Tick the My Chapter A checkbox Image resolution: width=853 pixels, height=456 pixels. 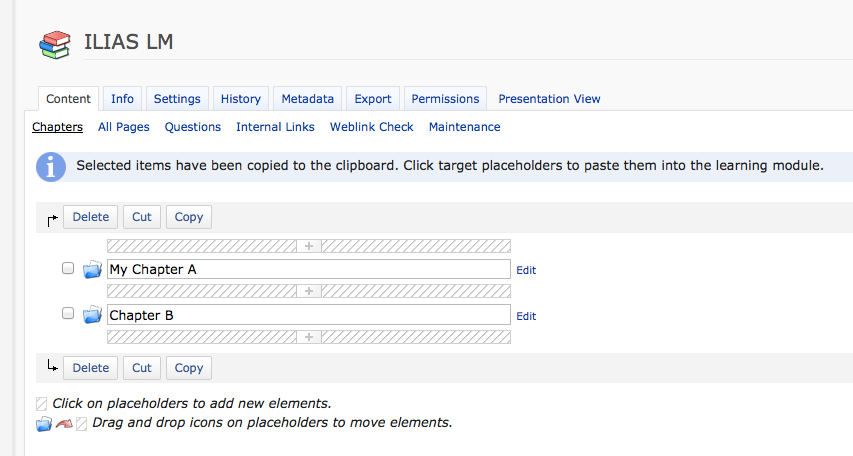pyautogui.click(x=68, y=268)
